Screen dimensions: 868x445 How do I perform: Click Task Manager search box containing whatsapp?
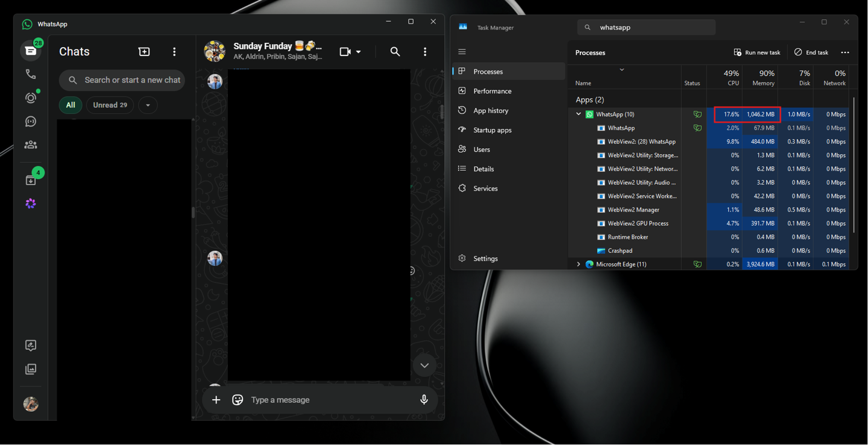(x=646, y=27)
